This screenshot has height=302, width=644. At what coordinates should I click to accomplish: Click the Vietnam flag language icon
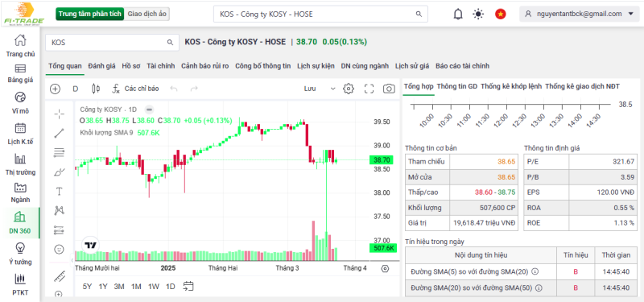tap(500, 14)
